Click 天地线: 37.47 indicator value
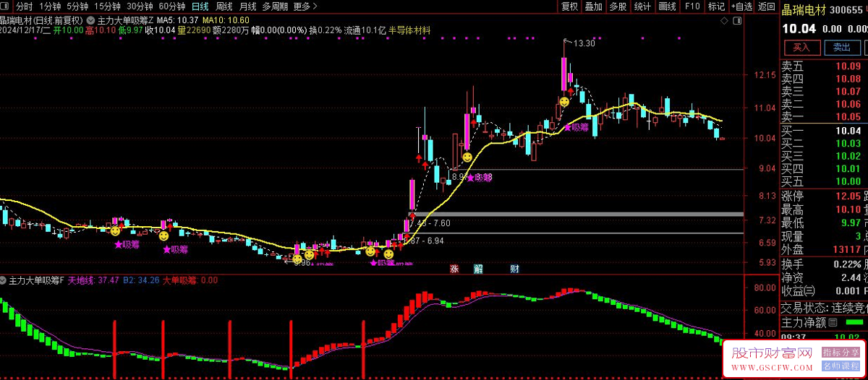Image resolution: width=868 pixels, height=380 pixels. click(93, 279)
